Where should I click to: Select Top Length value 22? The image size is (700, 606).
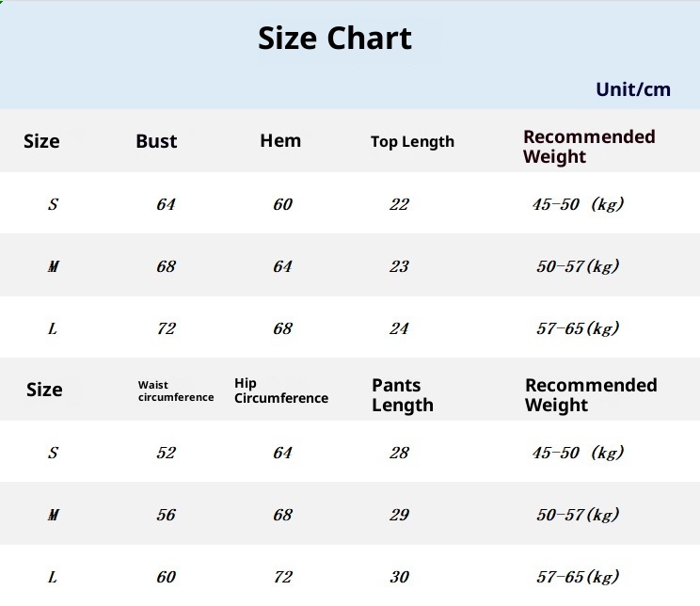click(399, 204)
